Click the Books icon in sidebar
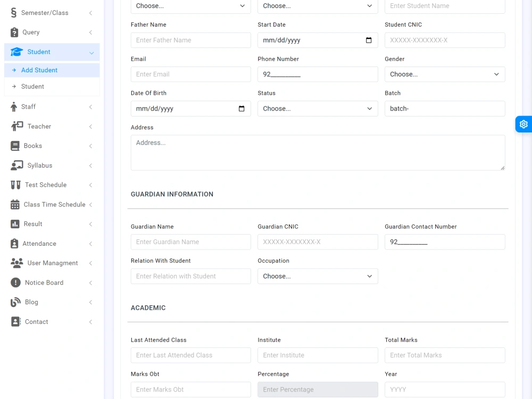532x399 pixels. pyautogui.click(x=15, y=146)
